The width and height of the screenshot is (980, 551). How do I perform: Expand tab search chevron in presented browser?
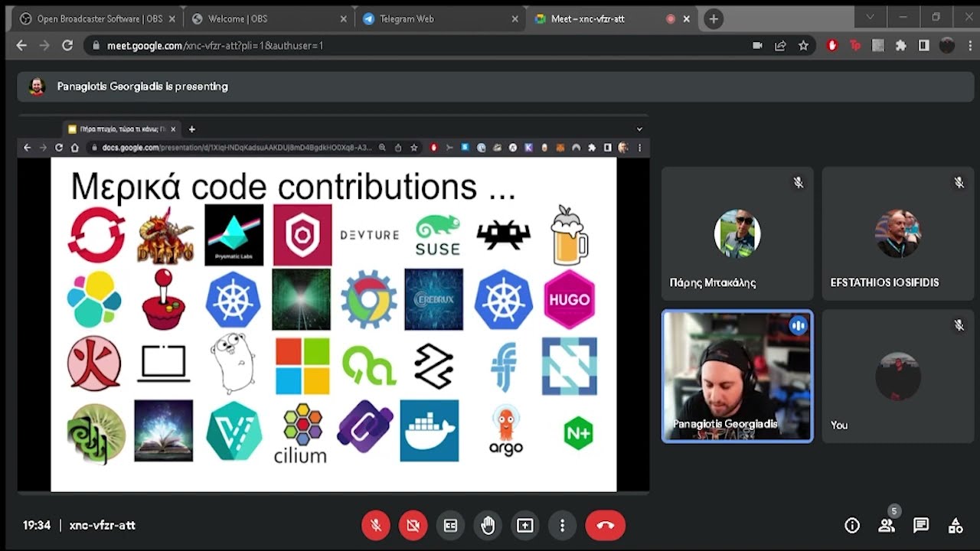pos(639,129)
